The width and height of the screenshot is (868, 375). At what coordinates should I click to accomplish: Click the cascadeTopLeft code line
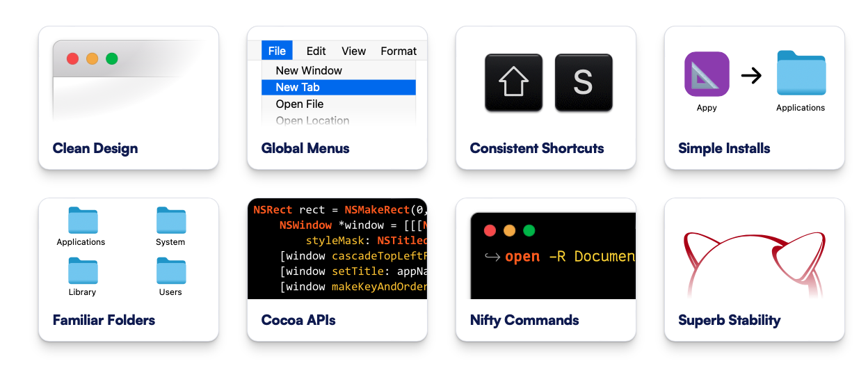353,256
